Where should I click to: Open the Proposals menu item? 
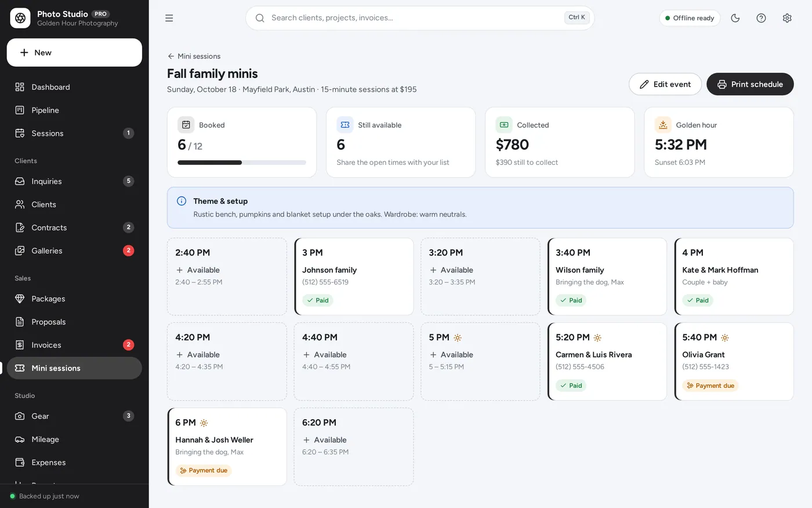pos(74,322)
